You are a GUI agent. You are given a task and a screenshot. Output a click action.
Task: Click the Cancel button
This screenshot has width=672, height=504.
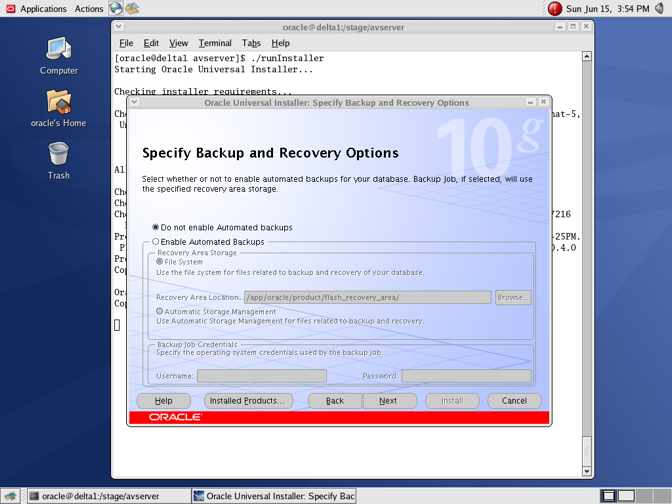[514, 401]
